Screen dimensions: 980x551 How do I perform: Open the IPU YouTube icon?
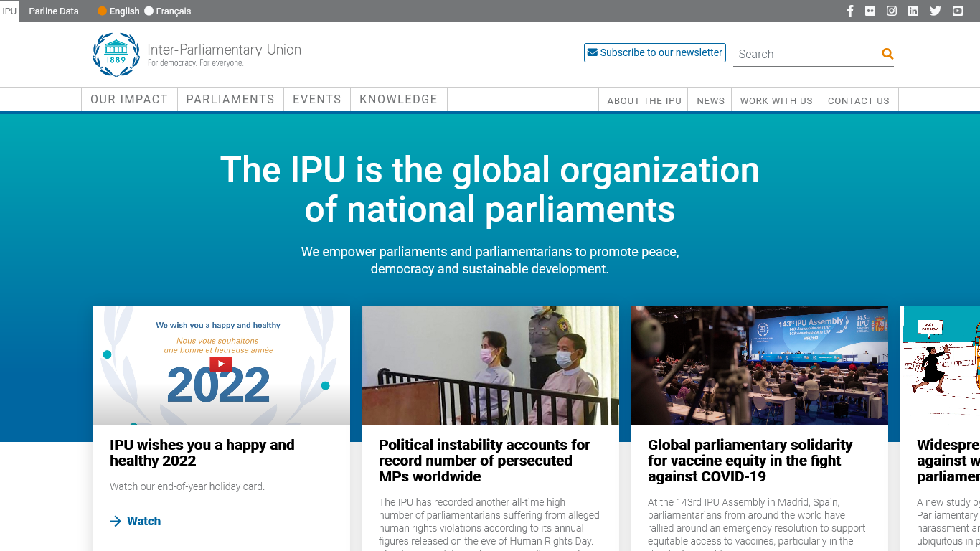pyautogui.click(x=958, y=11)
